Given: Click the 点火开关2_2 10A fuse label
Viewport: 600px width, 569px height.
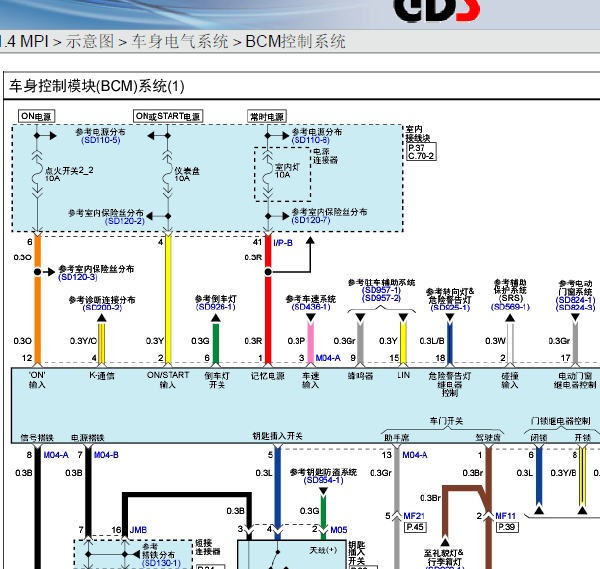Looking at the screenshot, I should 69,174.
